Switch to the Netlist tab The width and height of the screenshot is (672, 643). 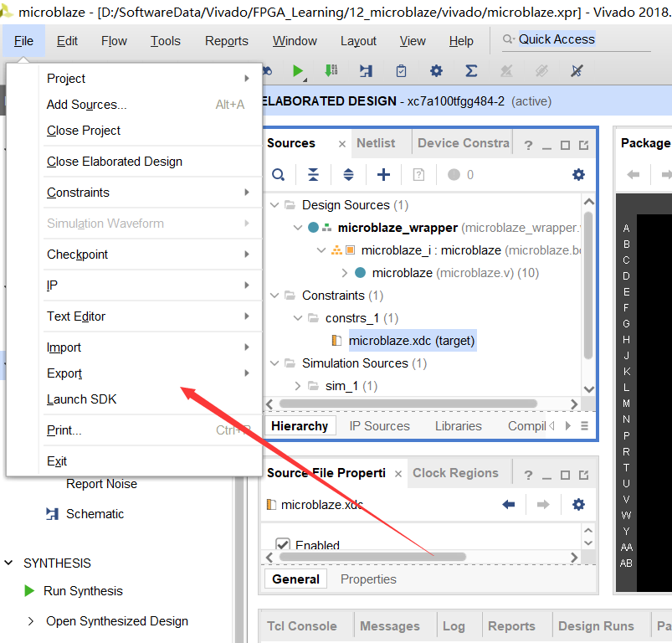point(376,143)
